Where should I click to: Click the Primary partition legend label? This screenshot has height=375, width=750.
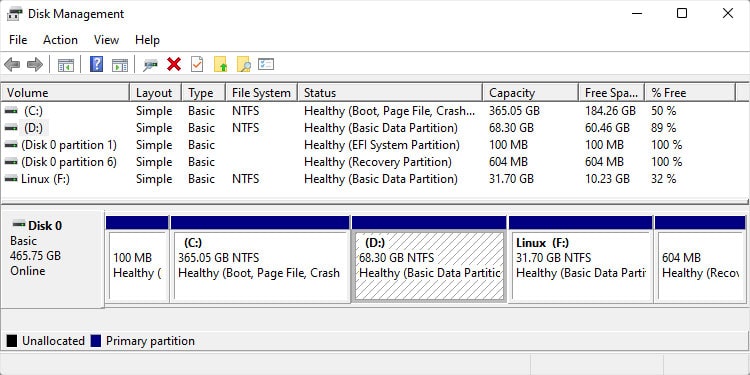tap(150, 341)
